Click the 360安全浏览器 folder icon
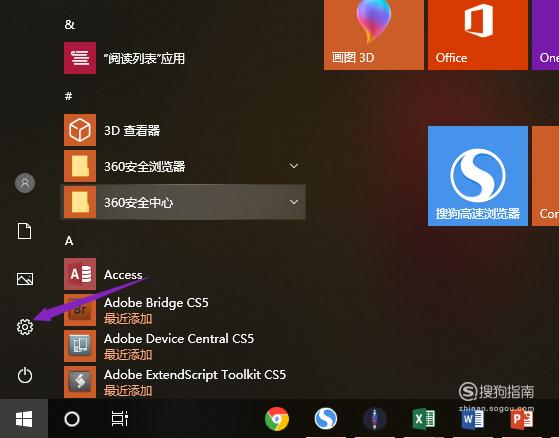The height and width of the screenshot is (438, 559). pos(80,166)
